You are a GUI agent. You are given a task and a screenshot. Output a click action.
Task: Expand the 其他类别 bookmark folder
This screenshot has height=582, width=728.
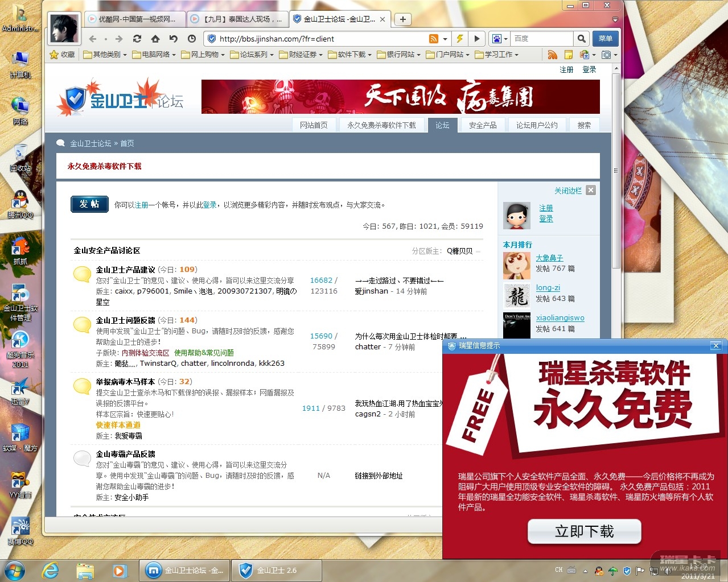tap(105, 55)
